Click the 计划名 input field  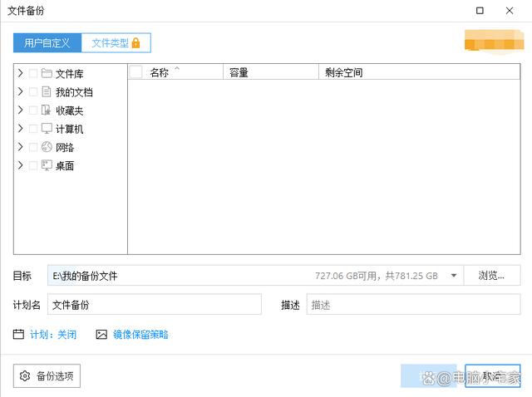155,305
